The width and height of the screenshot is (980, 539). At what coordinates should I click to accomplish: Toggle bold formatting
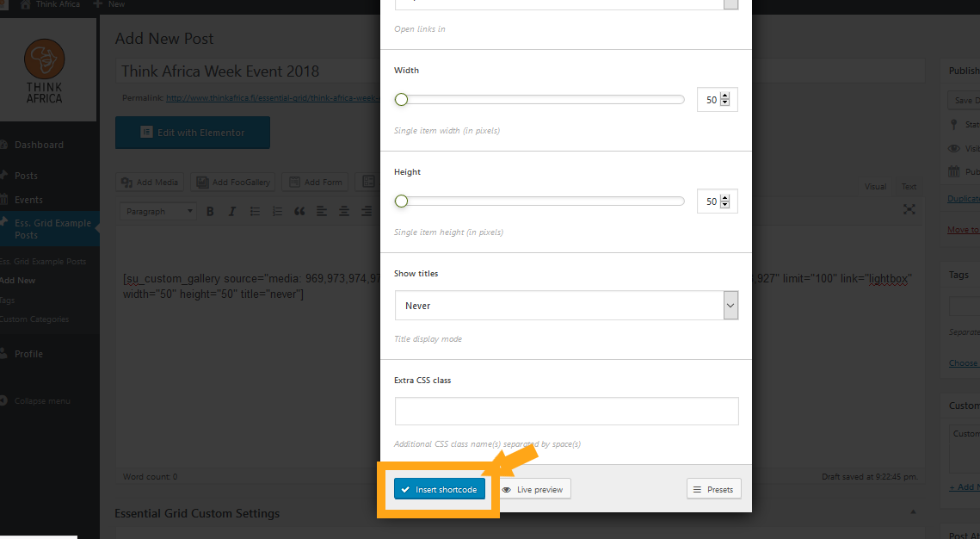[210, 211]
